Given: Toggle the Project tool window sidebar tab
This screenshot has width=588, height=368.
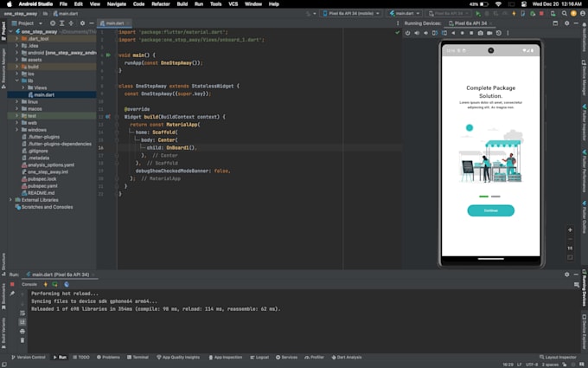Looking at the screenshot, I should pyautogui.click(x=3, y=32).
